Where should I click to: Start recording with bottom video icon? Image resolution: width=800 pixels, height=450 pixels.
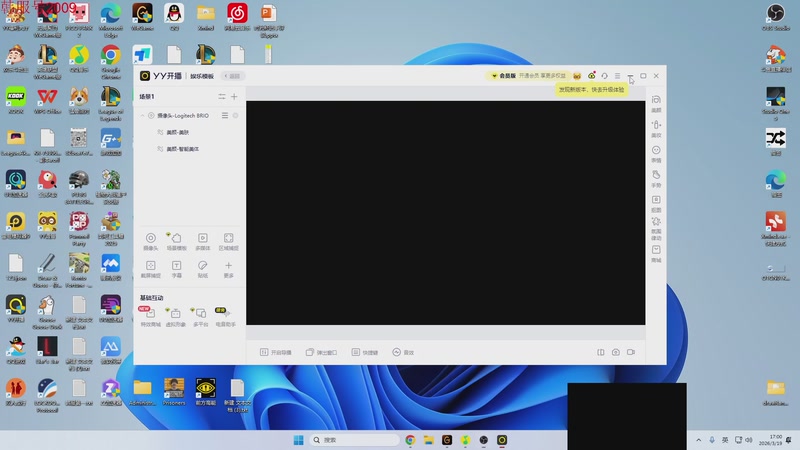pyautogui.click(x=631, y=353)
